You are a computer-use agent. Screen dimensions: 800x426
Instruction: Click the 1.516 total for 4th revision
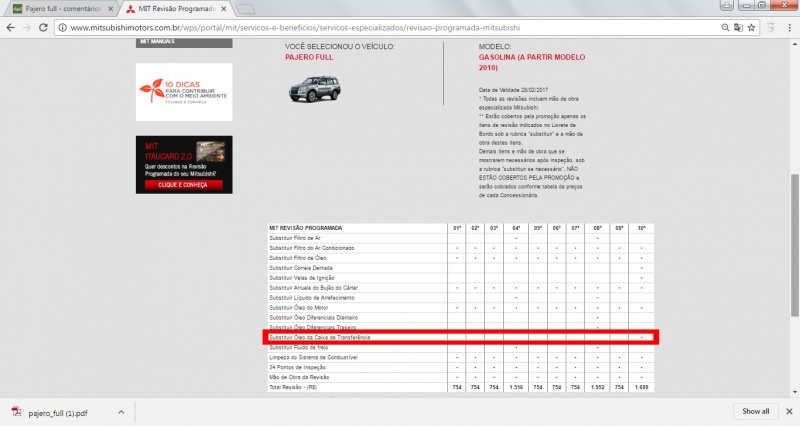click(516, 387)
